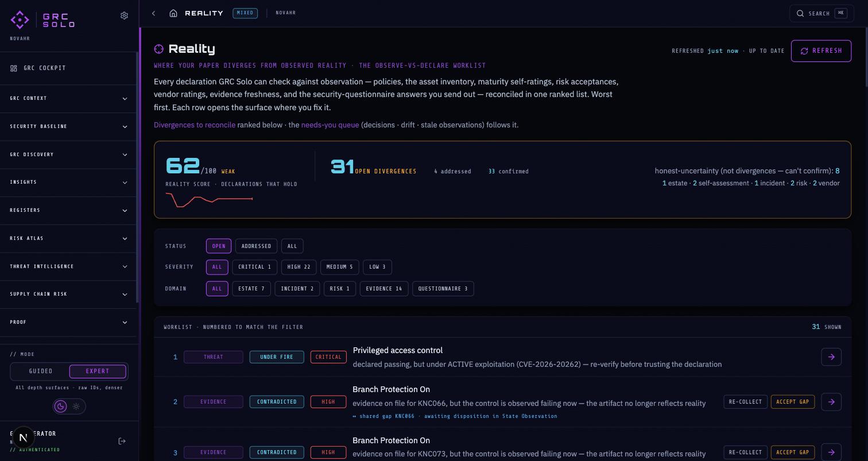
Task: Click Accept Gap for KNC066 row
Action: [x=792, y=402]
